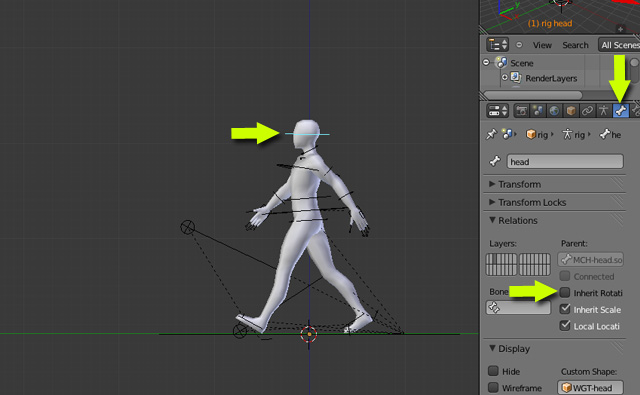Image resolution: width=640 pixels, height=395 pixels.
Task: Click the rig object breadcrumb (orange cube)
Action: coord(538,134)
